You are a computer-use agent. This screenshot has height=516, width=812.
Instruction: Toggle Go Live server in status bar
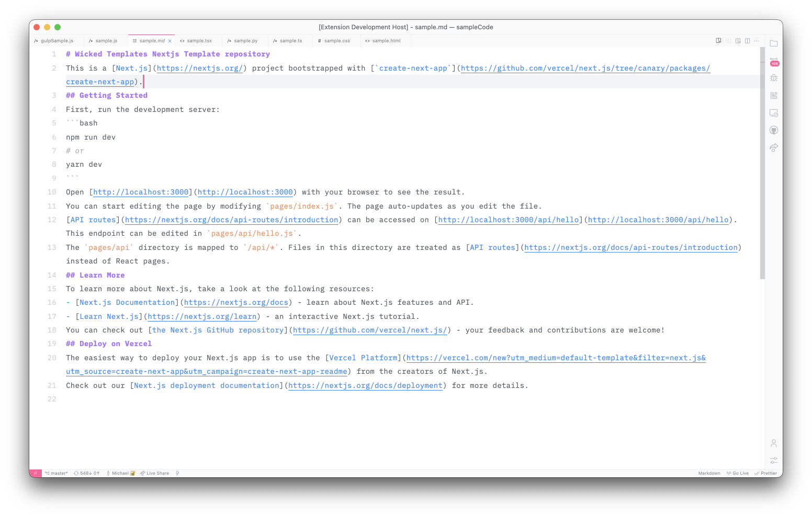738,473
